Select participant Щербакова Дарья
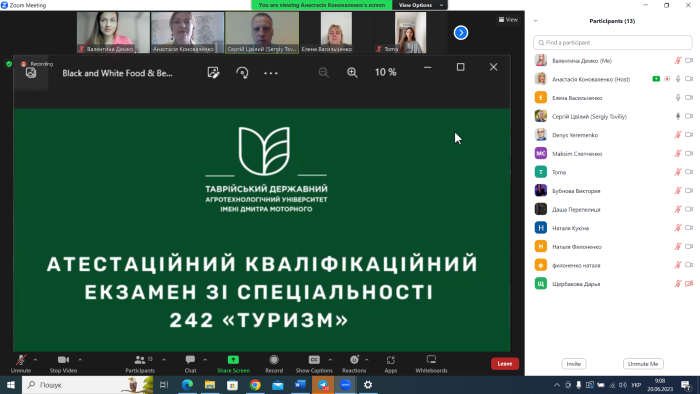Viewport: 700px width, 394px height. pos(612,284)
